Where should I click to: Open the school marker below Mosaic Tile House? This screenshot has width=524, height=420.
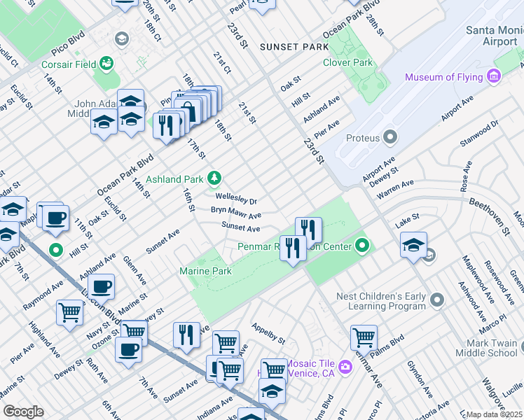click(x=272, y=391)
